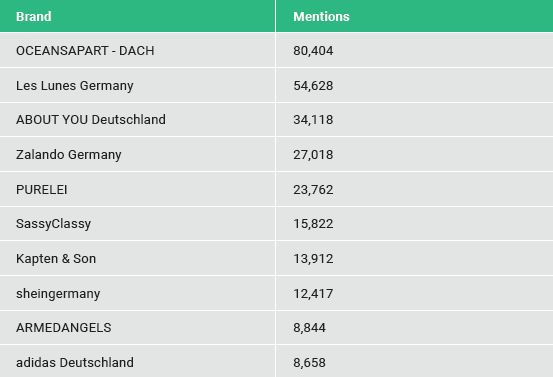Click the 80,404 mentions value

point(313,50)
